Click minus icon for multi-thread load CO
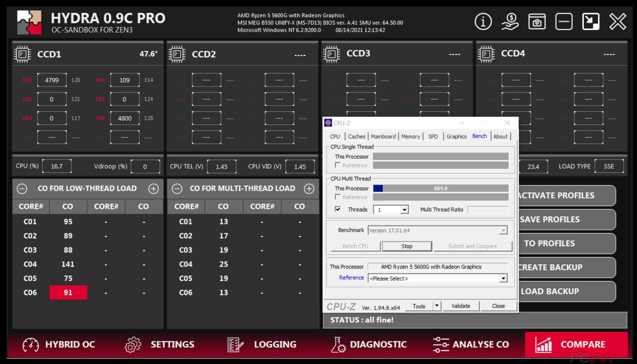Screen dimensions: 637x364 click(x=177, y=189)
